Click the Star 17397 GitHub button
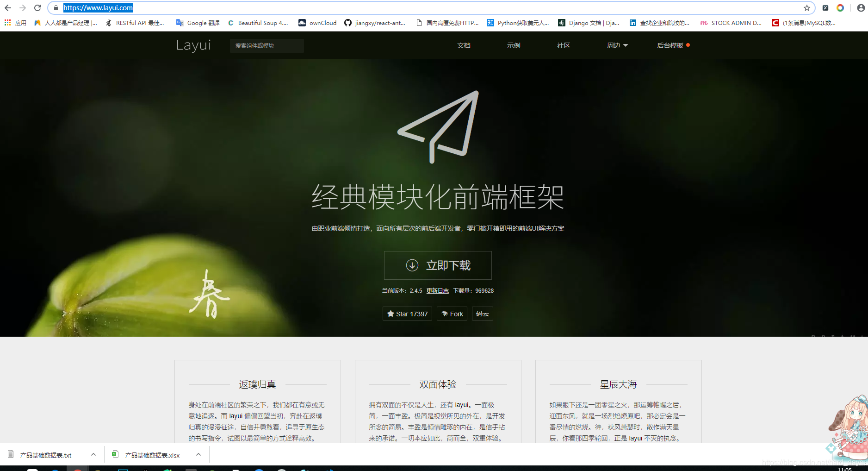 [x=407, y=314]
